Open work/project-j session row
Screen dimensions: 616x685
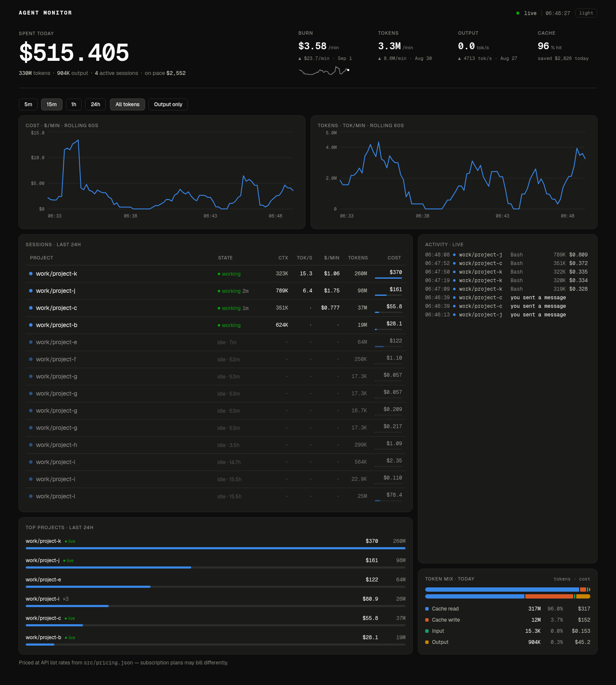(216, 291)
